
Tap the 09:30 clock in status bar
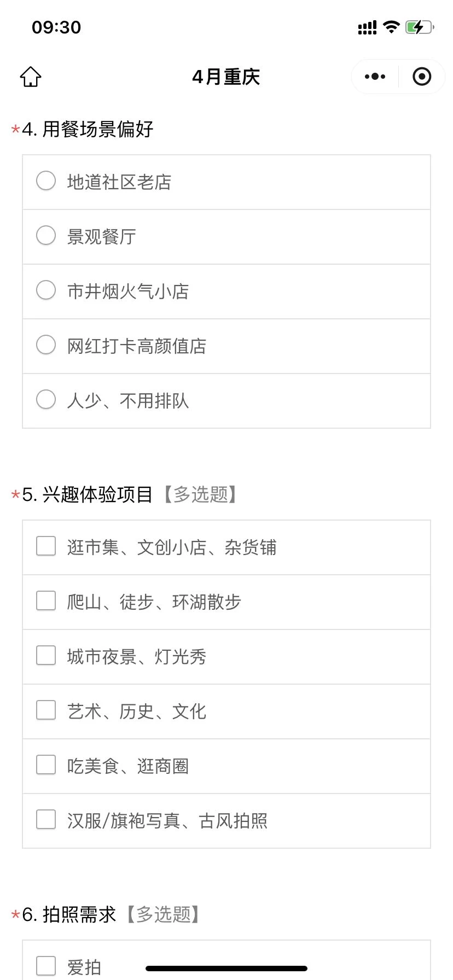(x=56, y=27)
